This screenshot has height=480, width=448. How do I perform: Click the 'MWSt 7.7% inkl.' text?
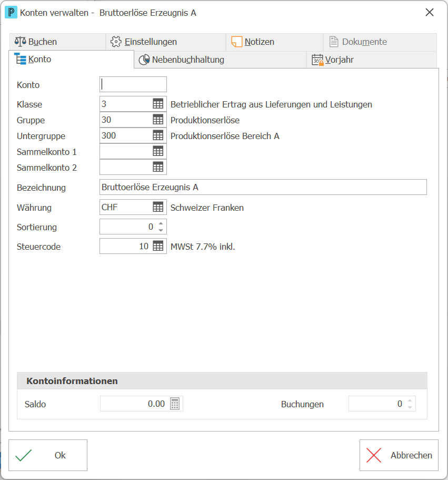(x=203, y=247)
